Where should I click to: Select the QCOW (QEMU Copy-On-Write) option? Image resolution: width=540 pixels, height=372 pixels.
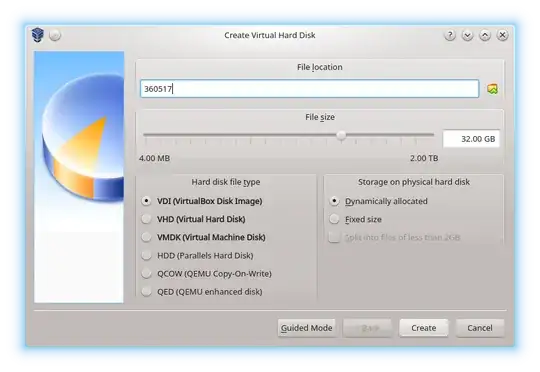pos(206,274)
